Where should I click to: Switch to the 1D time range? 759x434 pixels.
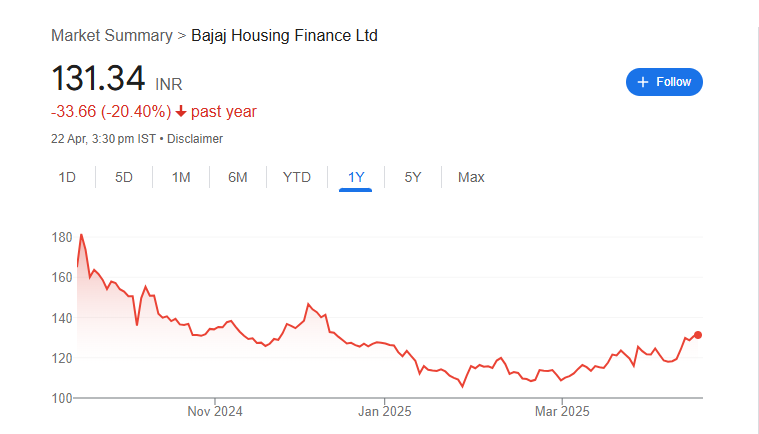click(x=67, y=177)
